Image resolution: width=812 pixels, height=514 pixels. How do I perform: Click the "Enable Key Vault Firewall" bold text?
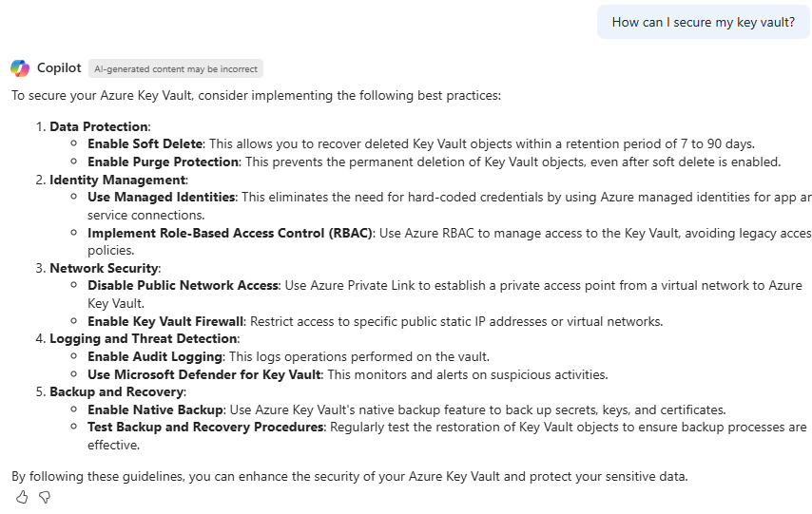(x=166, y=321)
